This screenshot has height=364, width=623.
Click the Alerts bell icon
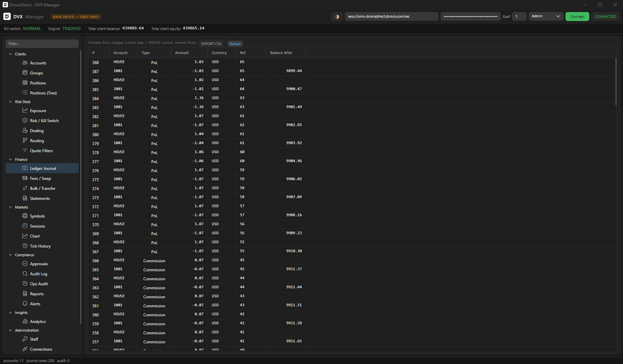[25, 304]
